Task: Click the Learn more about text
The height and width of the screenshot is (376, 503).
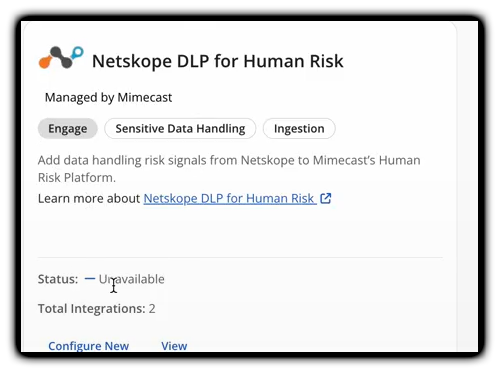Action: 89,198
